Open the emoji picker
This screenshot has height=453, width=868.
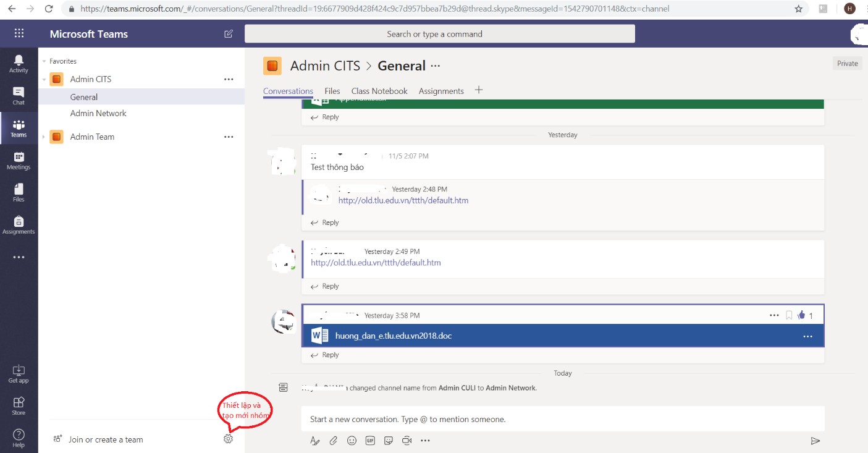(352, 440)
